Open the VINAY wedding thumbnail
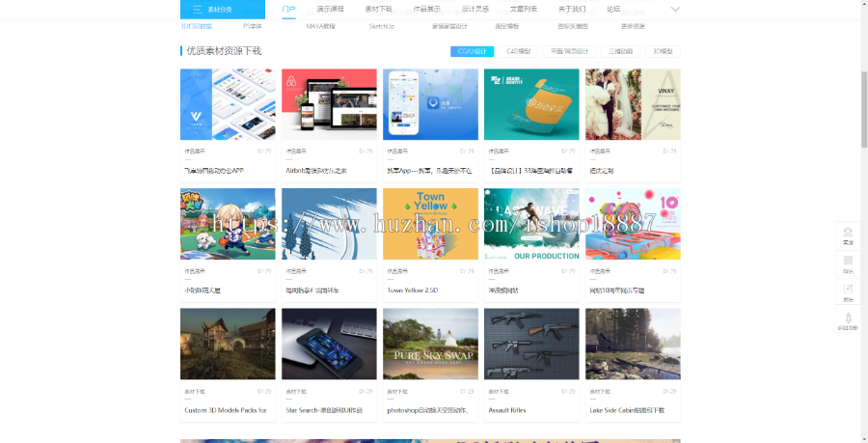The height and width of the screenshot is (443, 868). (633, 104)
